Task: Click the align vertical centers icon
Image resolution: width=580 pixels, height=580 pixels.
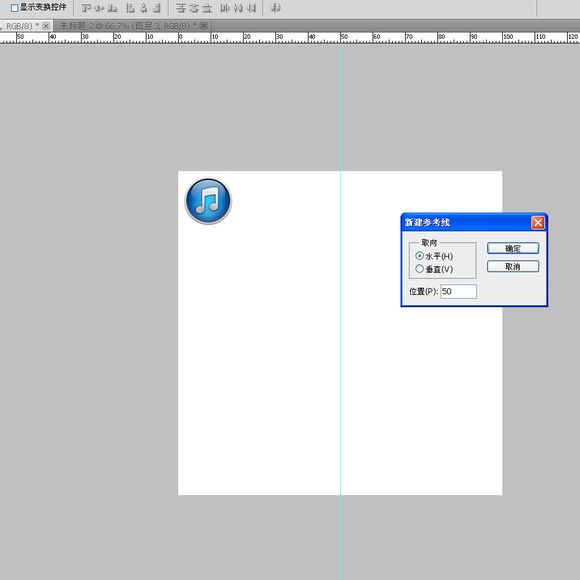Action: click(x=99, y=8)
